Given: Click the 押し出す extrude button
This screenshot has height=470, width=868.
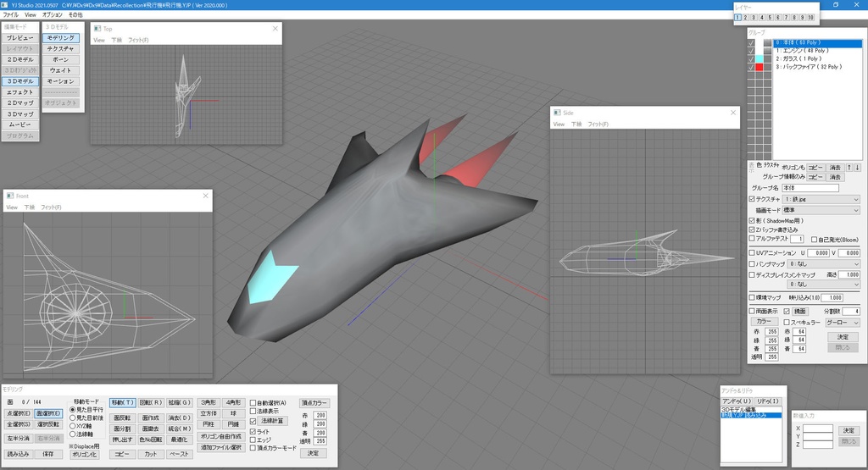Looking at the screenshot, I should pos(122,440).
